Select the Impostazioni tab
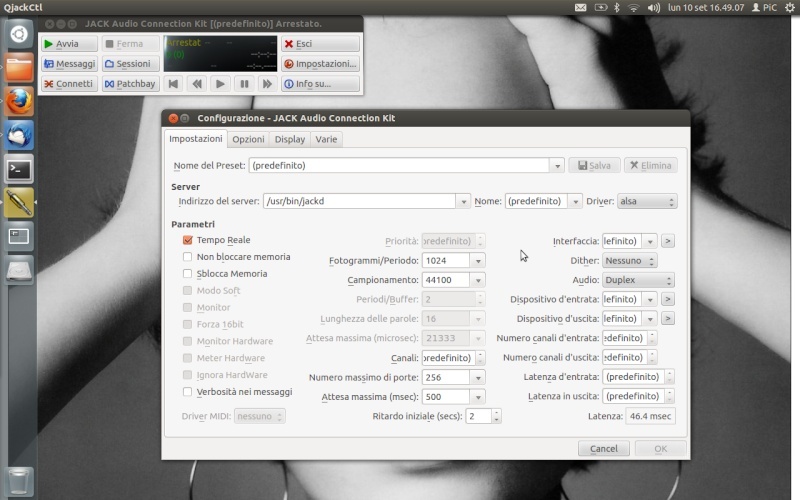 [x=196, y=139]
